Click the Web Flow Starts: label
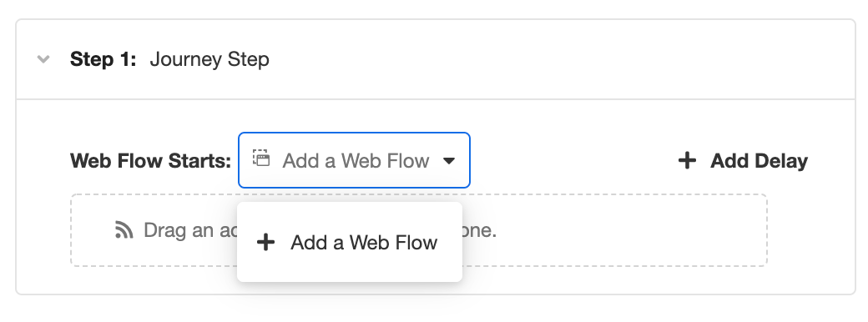 click(150, 161)
